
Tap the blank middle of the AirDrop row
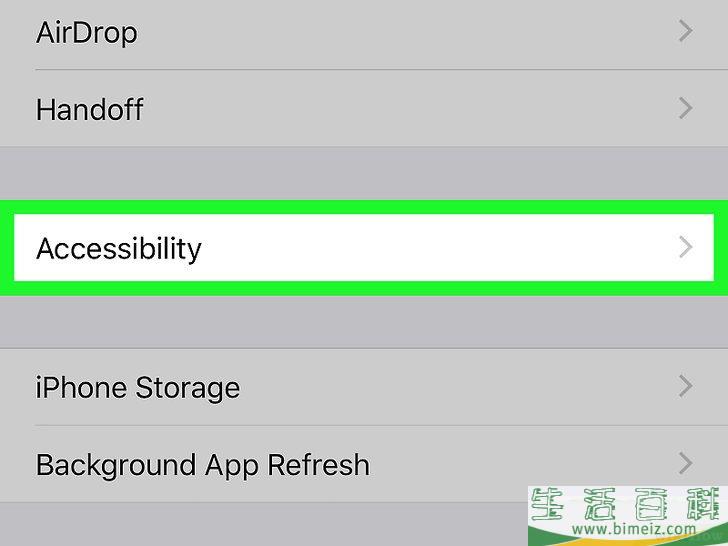point(400,32)
